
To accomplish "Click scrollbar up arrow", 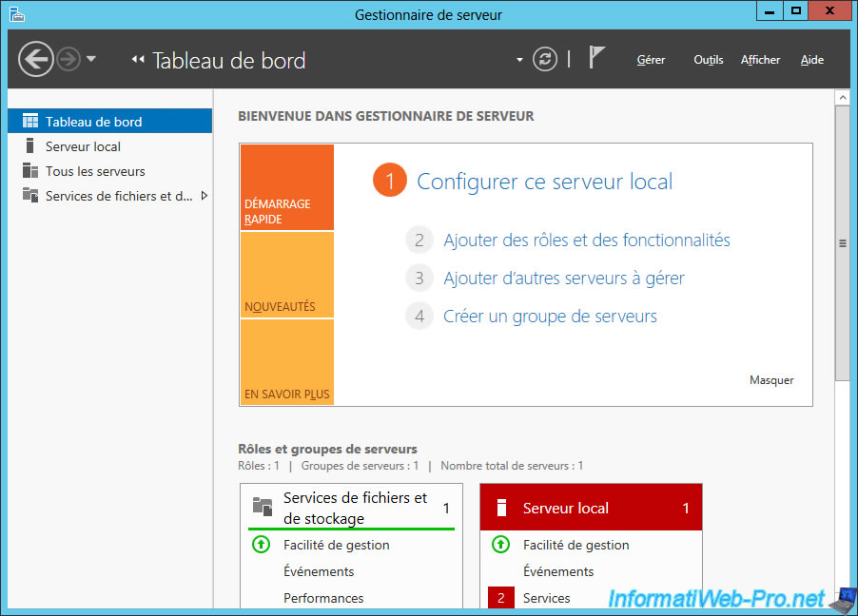I will pyautogui.click(x=843, y=97).
